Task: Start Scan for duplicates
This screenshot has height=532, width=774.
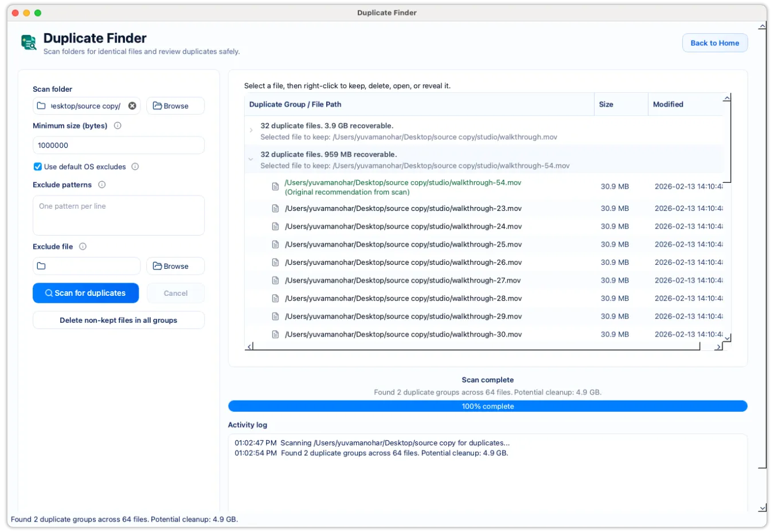Action: point(86,293)
